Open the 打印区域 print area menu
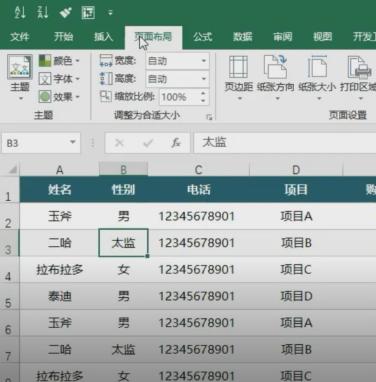 (357, 78)
